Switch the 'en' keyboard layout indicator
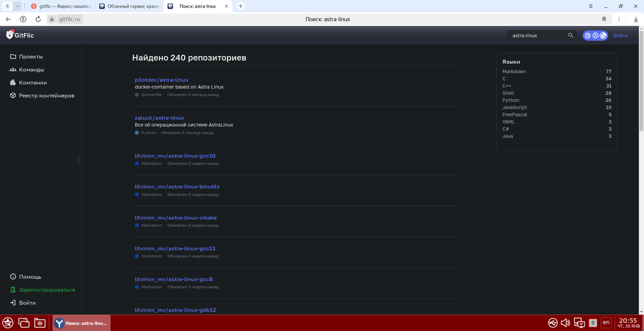 (606, 322)
